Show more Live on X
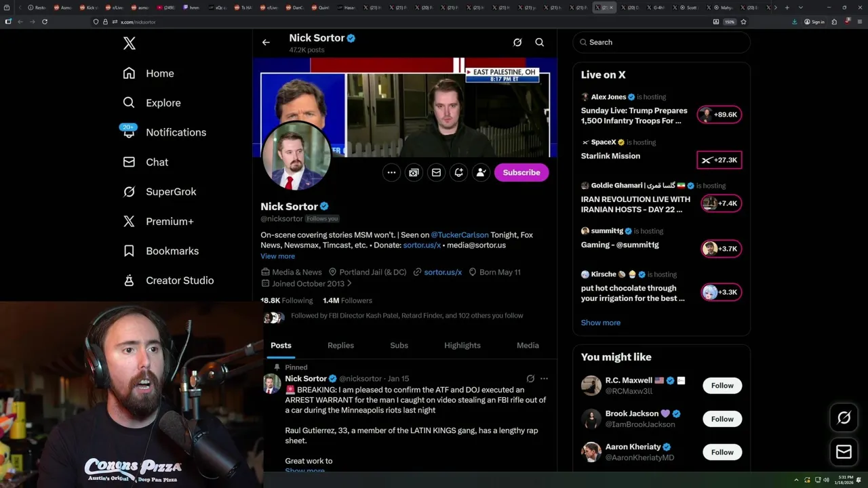The image size is (868, 488). click(600, 323)
